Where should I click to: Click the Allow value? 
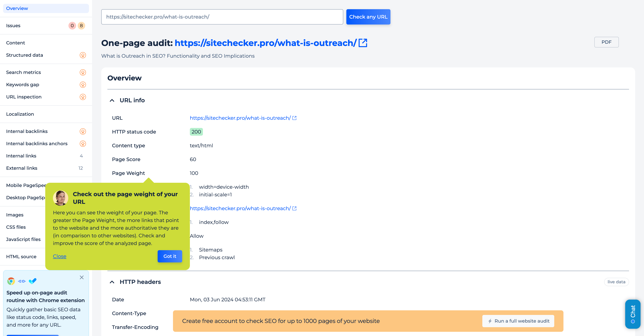point(197,236)
